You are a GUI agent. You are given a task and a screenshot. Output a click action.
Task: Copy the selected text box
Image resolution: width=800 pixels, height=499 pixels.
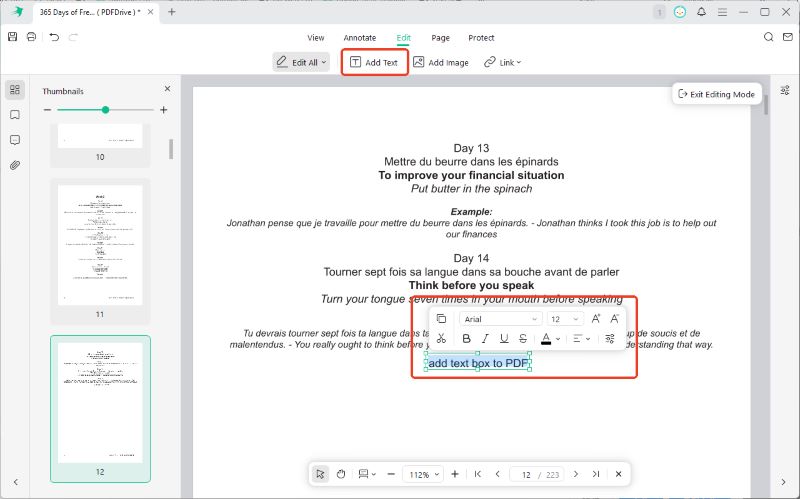pyautogui.click(x=441, y=319)
